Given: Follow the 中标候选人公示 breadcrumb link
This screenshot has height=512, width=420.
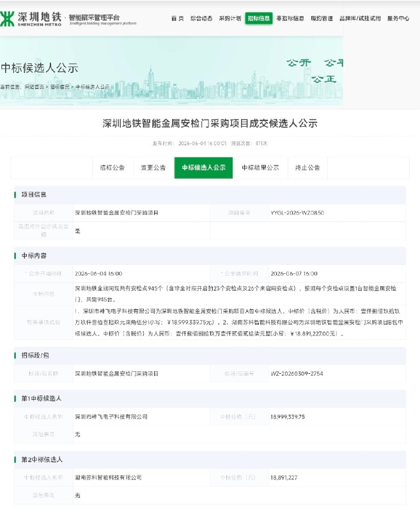Looking at the screenshot, I should 92,87.
